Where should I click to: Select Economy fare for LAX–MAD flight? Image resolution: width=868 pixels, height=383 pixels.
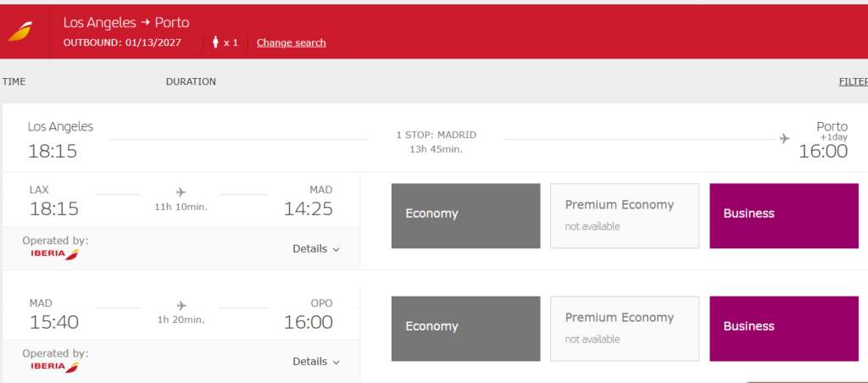pyautogui.click(x=465, y=216)
